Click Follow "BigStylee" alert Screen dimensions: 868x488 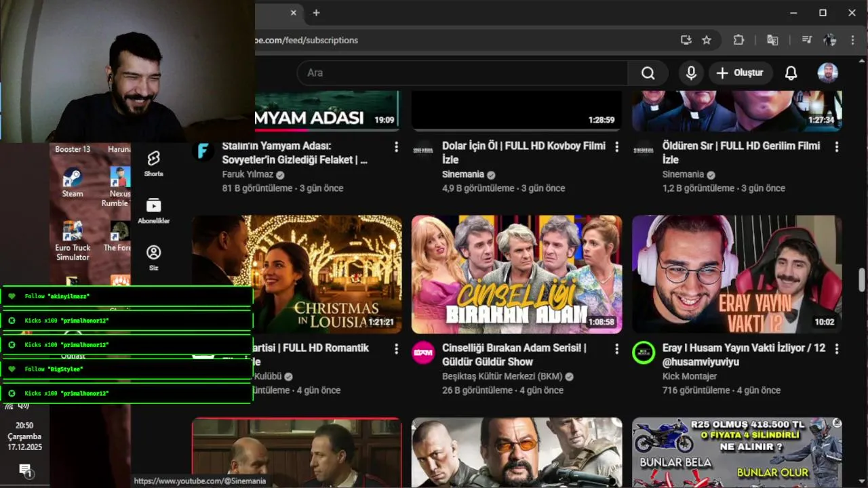[x=127, y=369]
